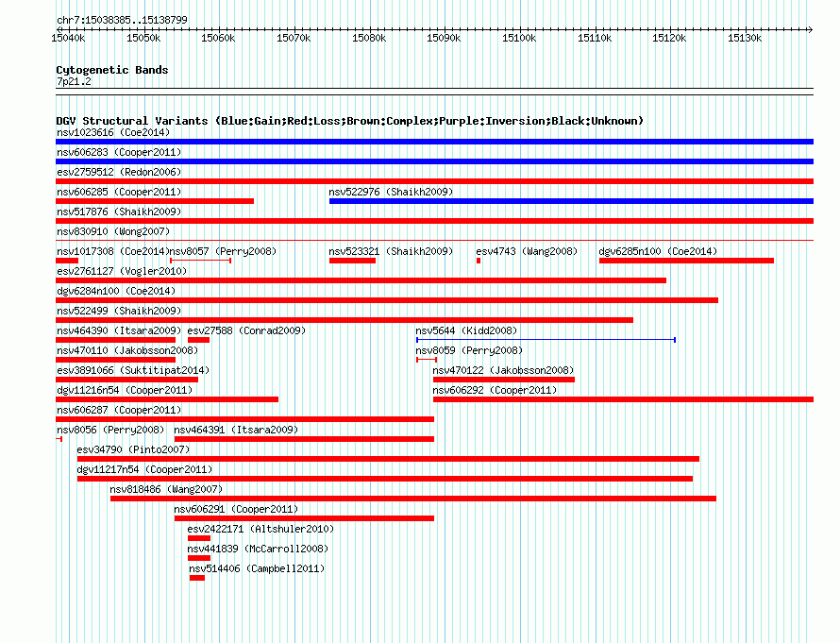Click the 15130k ruler tick label
Viewport: 840px width, 643px height.
(x=745, y=38)
